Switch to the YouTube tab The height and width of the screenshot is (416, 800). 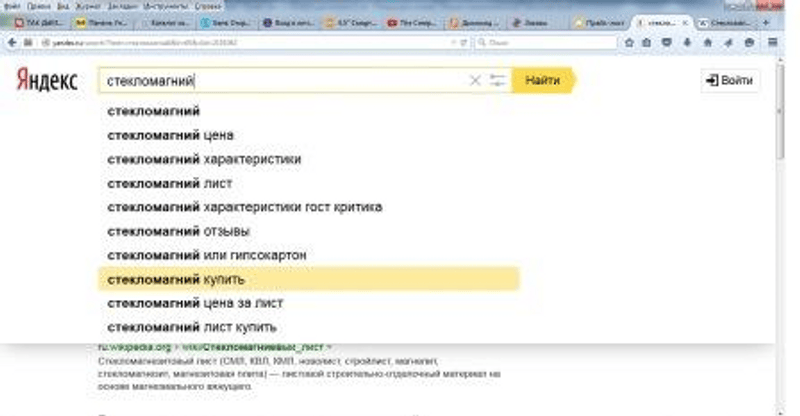(412, 23)
